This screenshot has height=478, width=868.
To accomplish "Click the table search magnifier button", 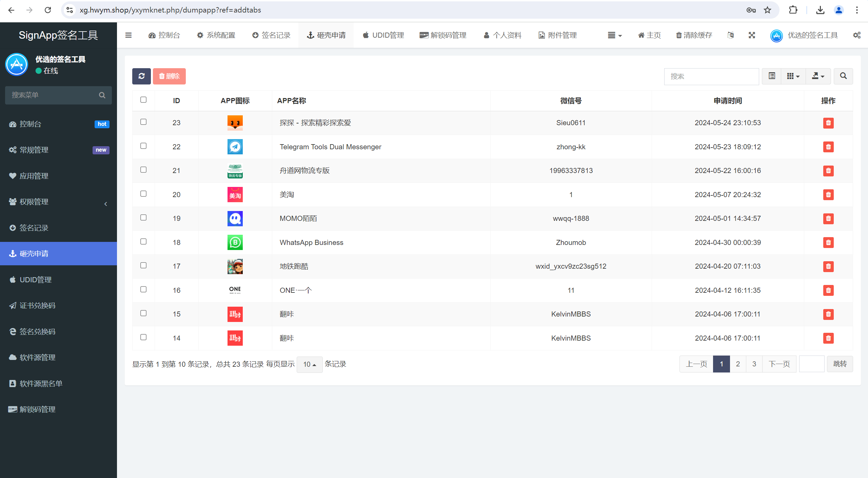I will click(x=843, y=76).
